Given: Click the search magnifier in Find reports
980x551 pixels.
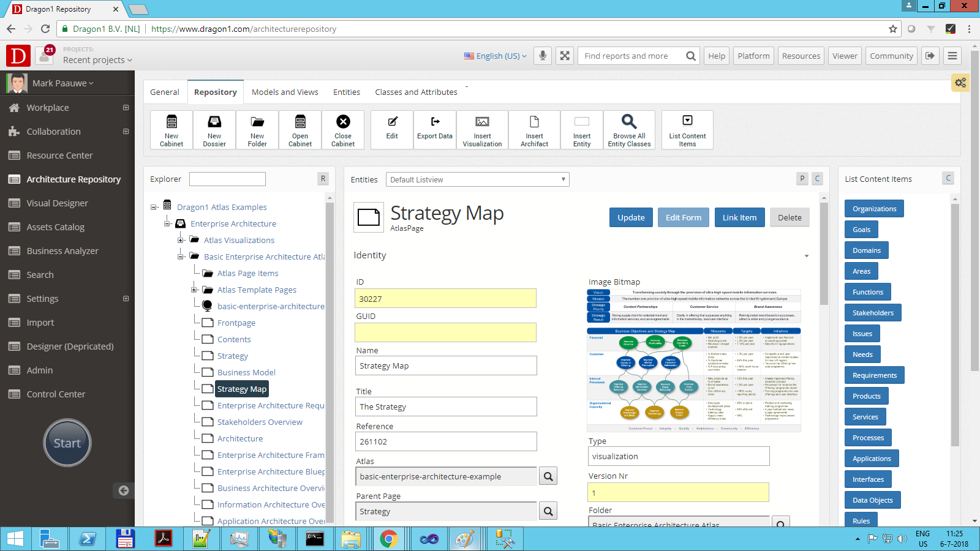Looking at the screenshot, I should pos(690,56).
